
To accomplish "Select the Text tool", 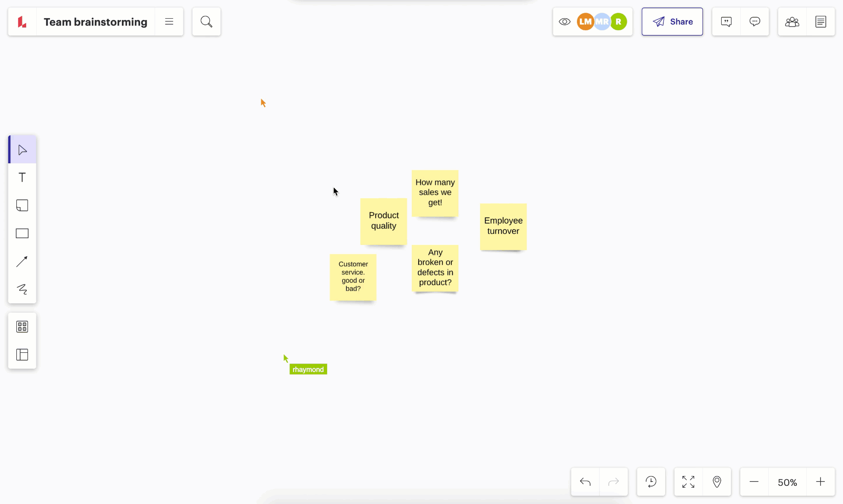I will 22,177.
